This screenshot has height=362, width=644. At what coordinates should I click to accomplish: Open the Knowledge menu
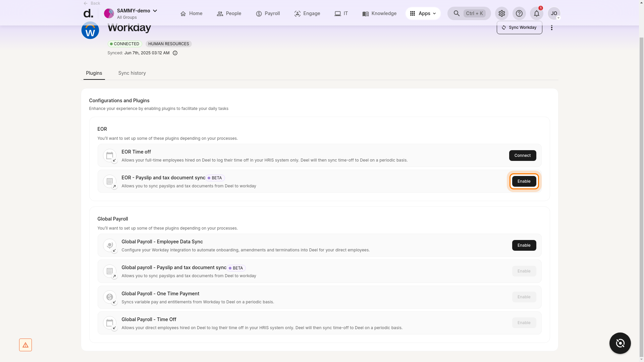point(379,13)
